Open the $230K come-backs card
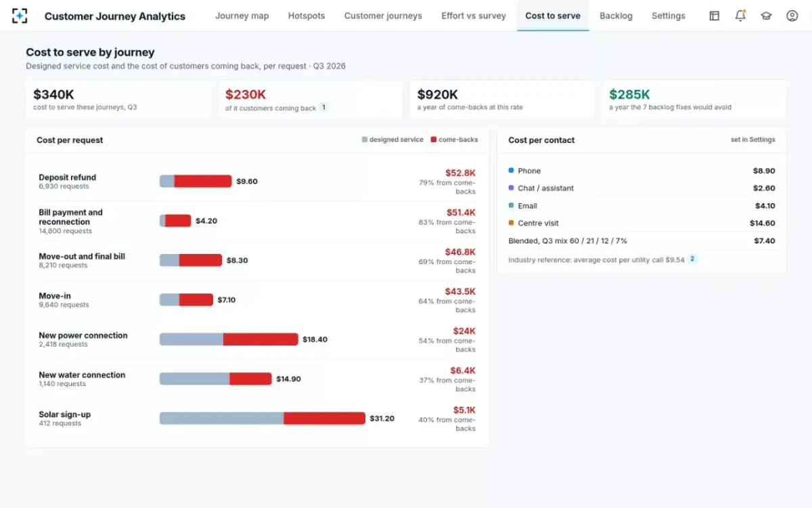The image size is (812, 508). [x=310, y=100]
